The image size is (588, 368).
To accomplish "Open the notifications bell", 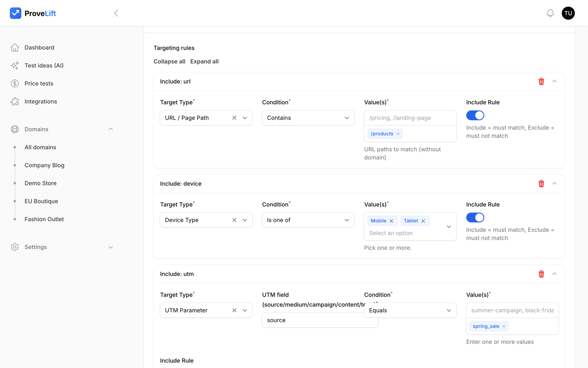I will (x=550, y=13).
